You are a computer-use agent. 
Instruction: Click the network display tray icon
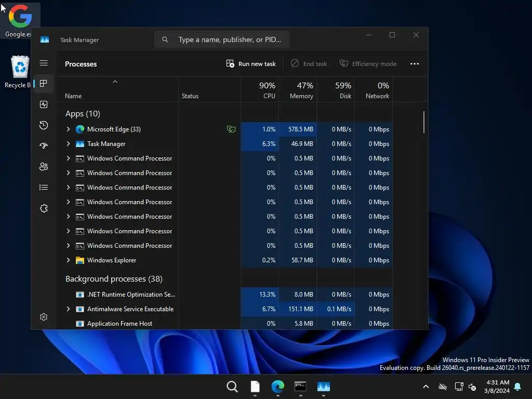click(x=459, y=387)
